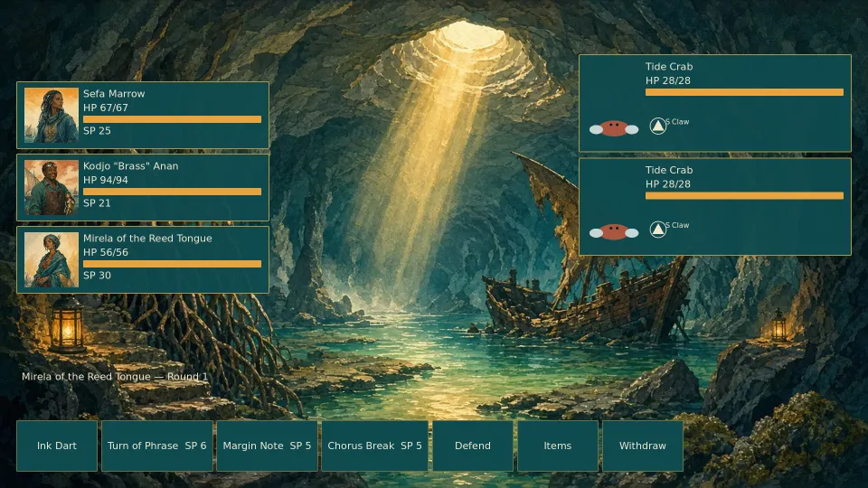
Task: Use the Ink Dart attack
Action: (57, 446)
